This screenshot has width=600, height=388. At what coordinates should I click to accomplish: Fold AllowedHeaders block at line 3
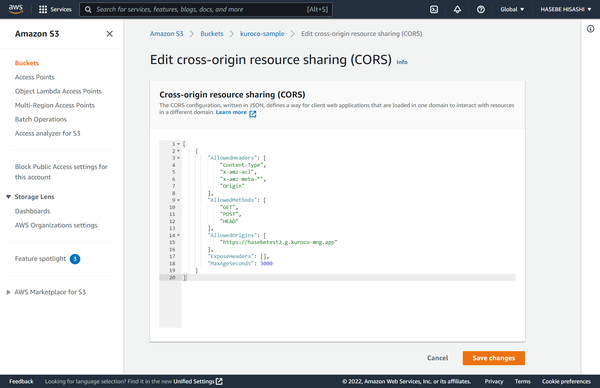178,158
